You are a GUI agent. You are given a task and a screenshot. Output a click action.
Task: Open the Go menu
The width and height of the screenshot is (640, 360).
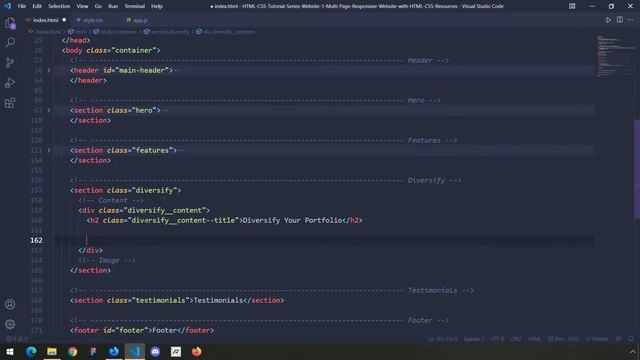[x=98, y=6]
